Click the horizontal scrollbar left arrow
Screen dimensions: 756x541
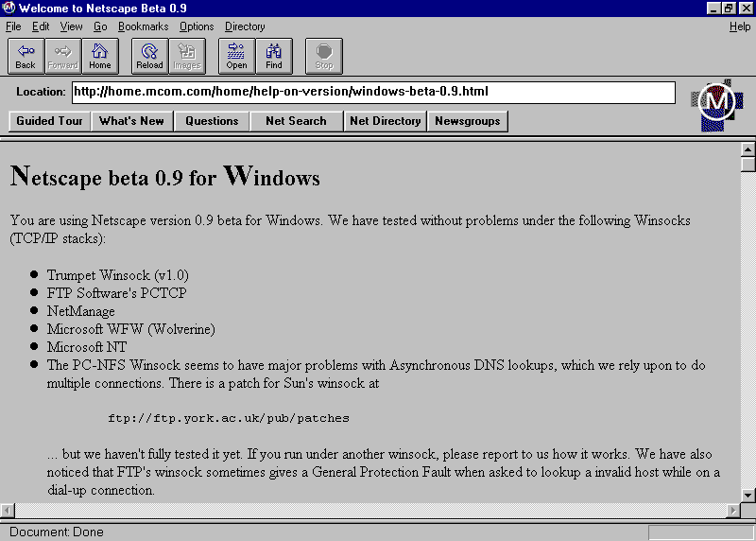pyautogui.click(x=8, y=510)
